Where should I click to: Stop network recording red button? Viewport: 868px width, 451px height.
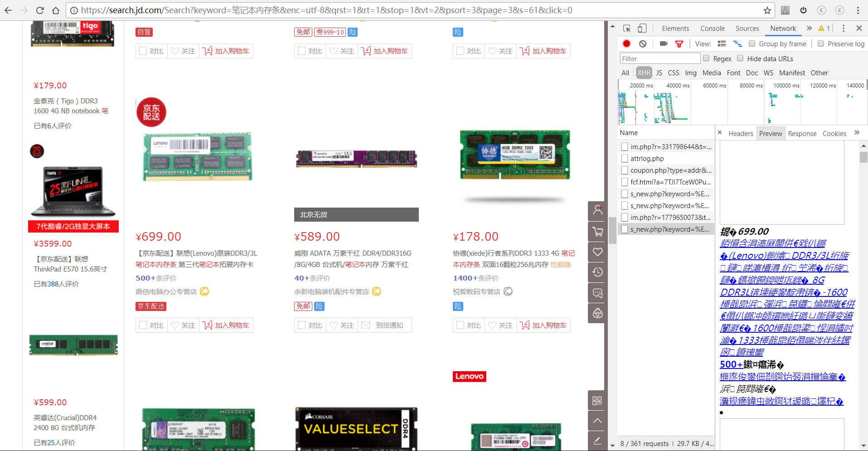[626, 44]
